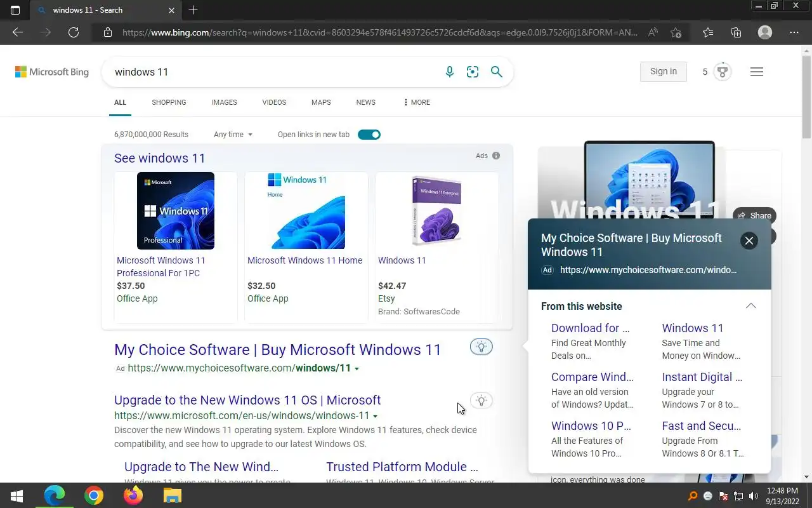Open File Explorer from taskbar
Screen dimensions: 812x508
(173, 495)
